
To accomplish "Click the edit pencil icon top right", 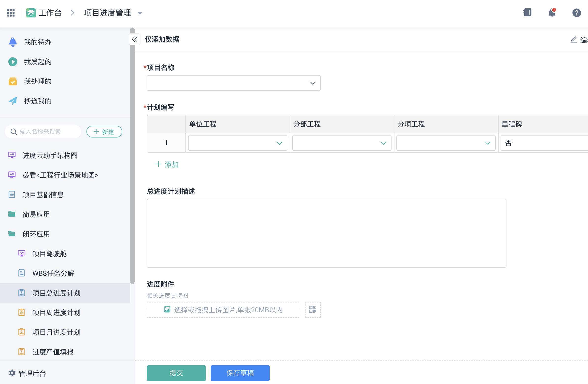I will (574, 40).
